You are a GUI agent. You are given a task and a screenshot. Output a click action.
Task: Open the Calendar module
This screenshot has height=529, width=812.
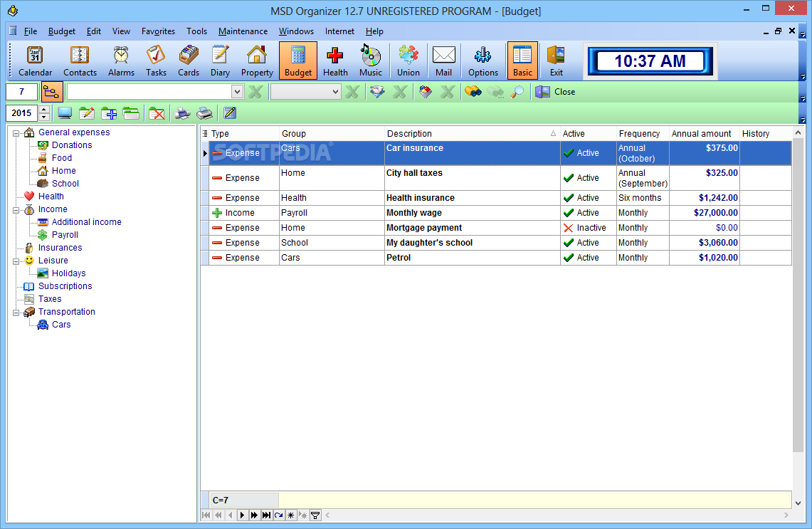click(35, 61)
